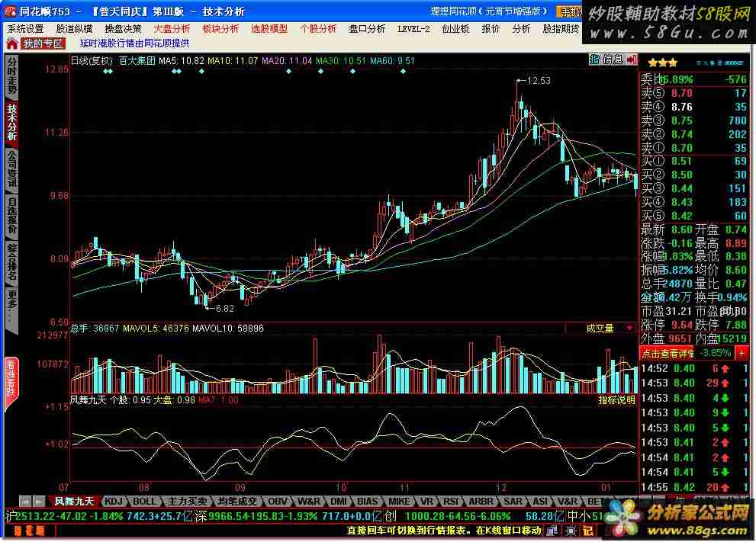This screenshot has width=756, height=542.
Task: Open the 系统设置 menu
Action: (x=25, y=29)
